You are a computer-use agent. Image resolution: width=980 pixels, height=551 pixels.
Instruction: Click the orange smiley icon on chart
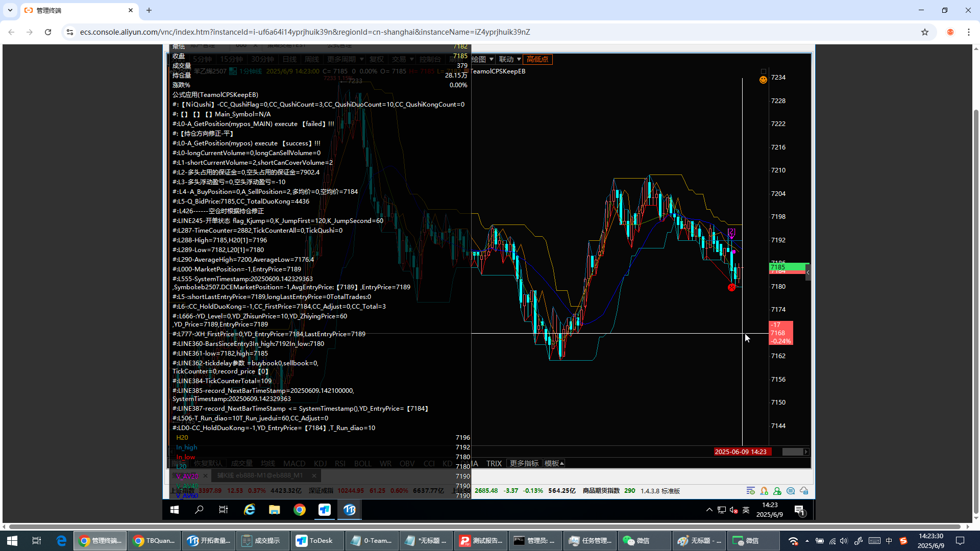point(763,80)
